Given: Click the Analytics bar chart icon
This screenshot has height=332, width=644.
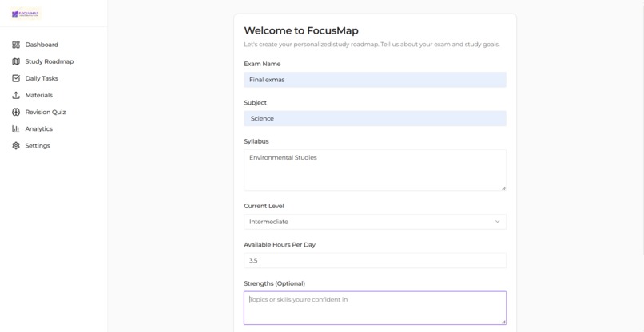Looking at the screenshot, I should tap(16, 128).
